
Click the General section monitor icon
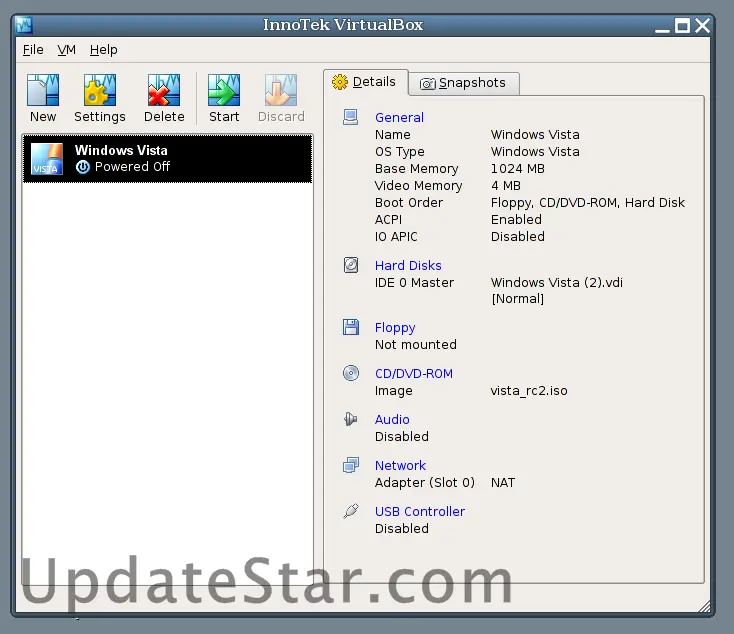351,117
